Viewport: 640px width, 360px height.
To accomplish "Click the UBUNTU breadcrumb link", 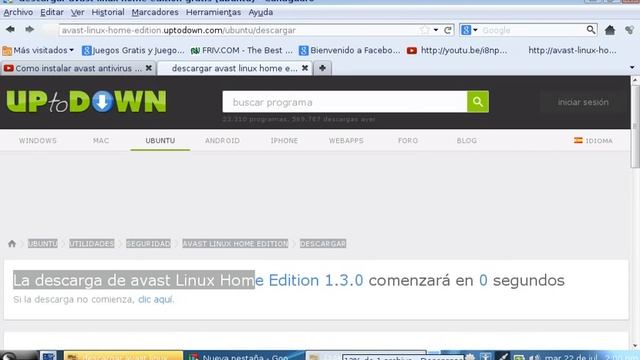I will pyautogui.click(x=42, y=244).
